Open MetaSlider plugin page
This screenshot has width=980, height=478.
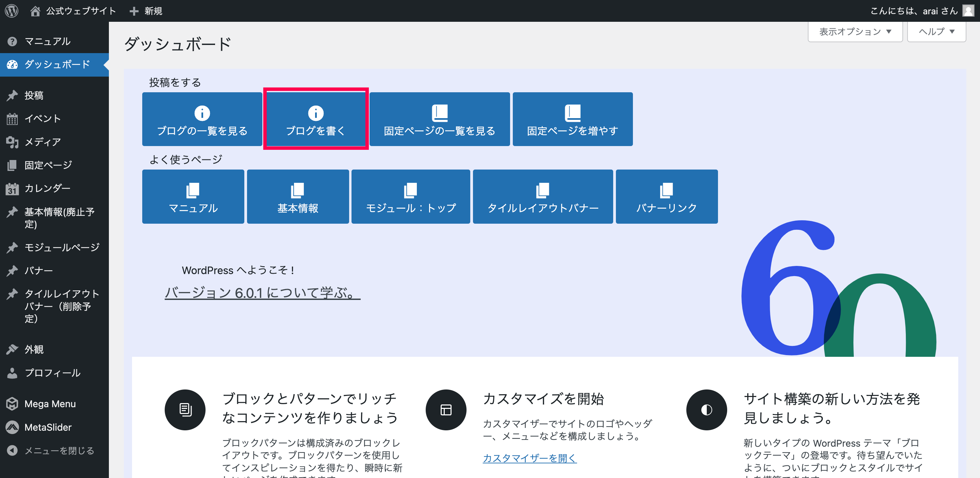point(48,427)
